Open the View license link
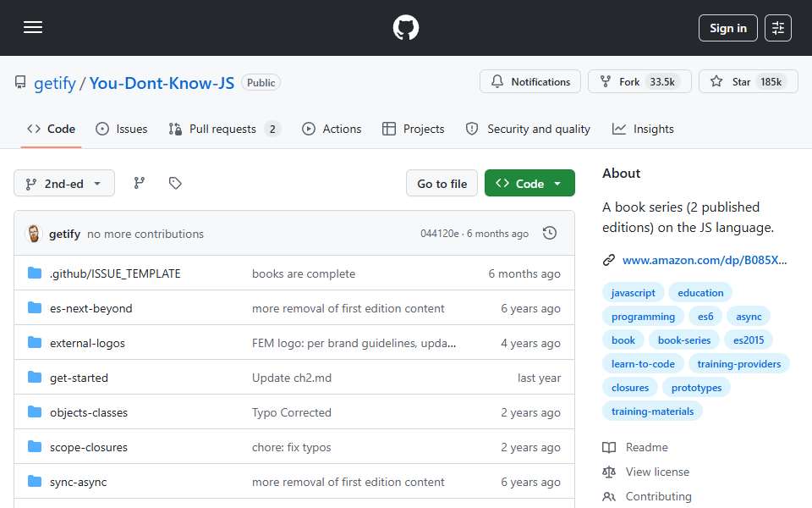Screen dimensions: 812x508 (645, 472)
